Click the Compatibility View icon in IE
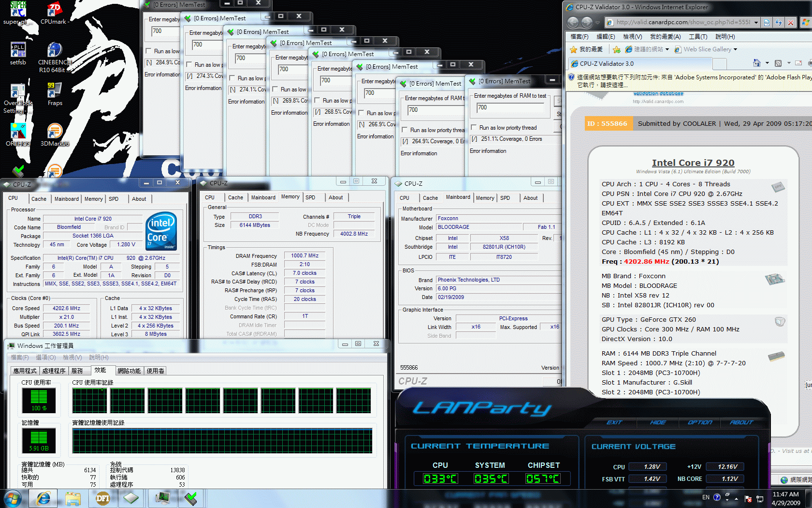812x508 pixels. (x=767, y=22)
